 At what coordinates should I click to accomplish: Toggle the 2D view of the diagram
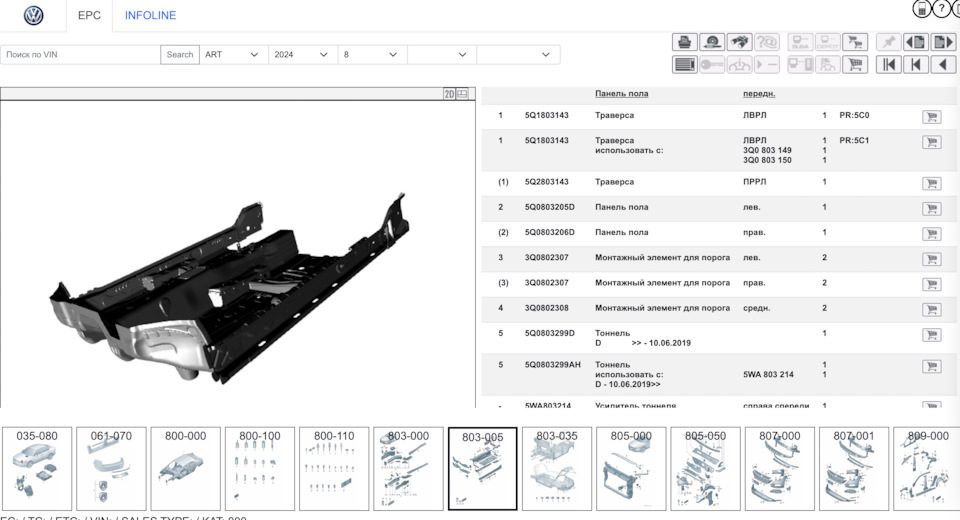click(449, 94)
